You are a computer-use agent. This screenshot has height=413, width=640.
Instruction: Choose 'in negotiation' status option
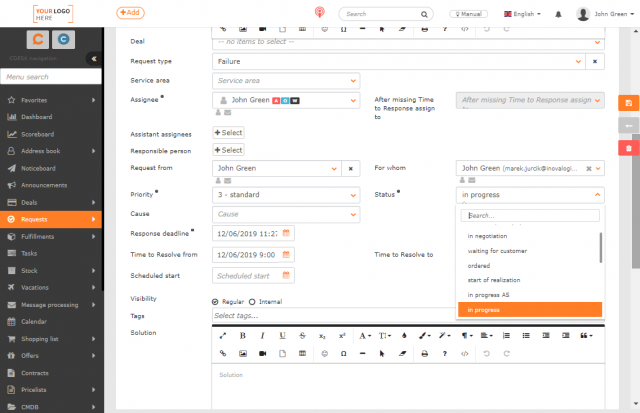[530, 236]
